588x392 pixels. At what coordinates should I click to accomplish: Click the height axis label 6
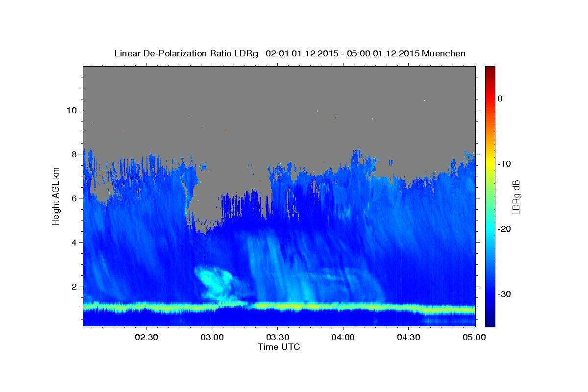click(75, 198)
